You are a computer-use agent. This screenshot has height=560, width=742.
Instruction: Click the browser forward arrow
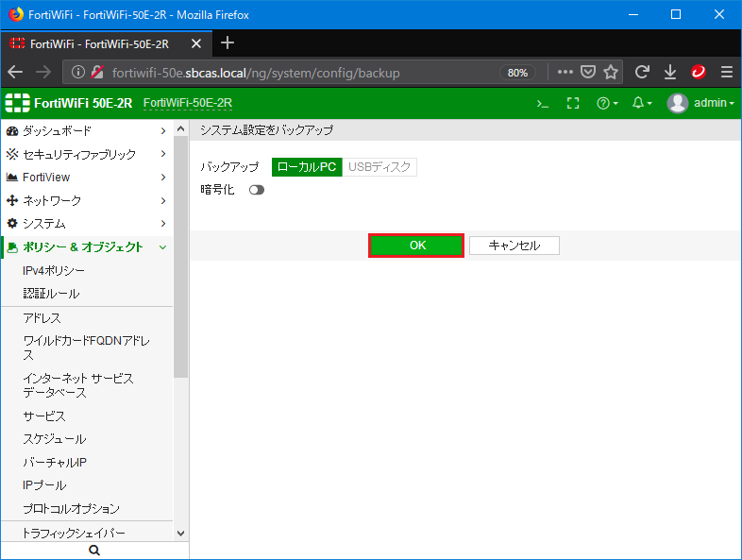[x=43, y=73]
